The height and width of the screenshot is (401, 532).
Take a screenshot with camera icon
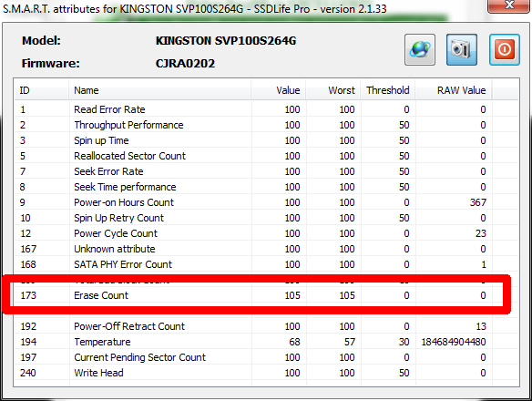(x=462, y=49)
